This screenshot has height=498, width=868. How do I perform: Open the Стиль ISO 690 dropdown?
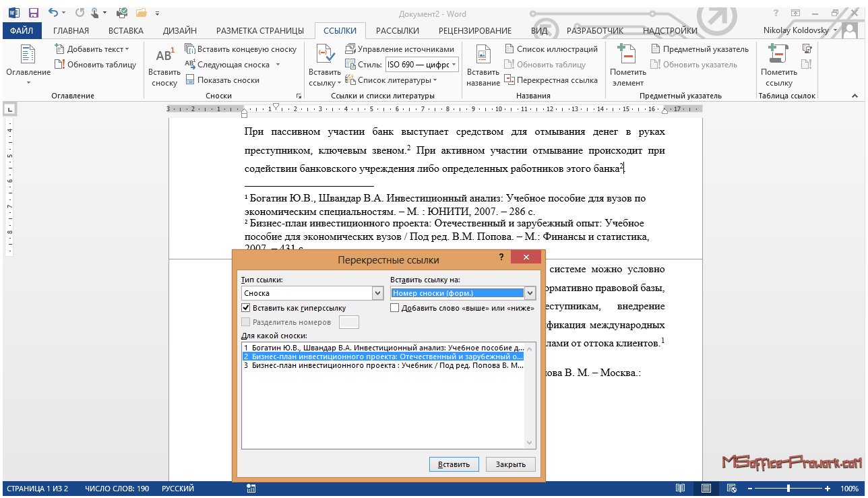coord(454,65)
